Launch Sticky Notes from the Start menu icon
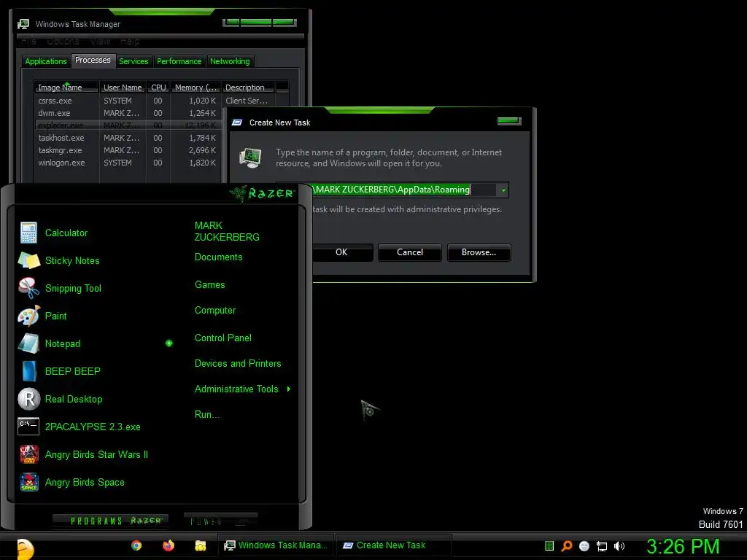Viewport: 747px width, 560px height. [x=28, y=260]
